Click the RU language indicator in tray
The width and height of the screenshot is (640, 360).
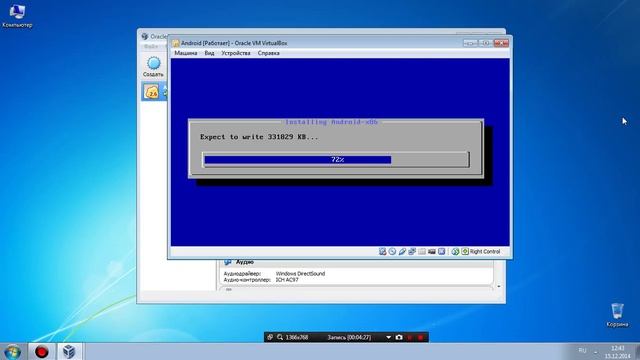pyautogui.click(x=582, y=351)
